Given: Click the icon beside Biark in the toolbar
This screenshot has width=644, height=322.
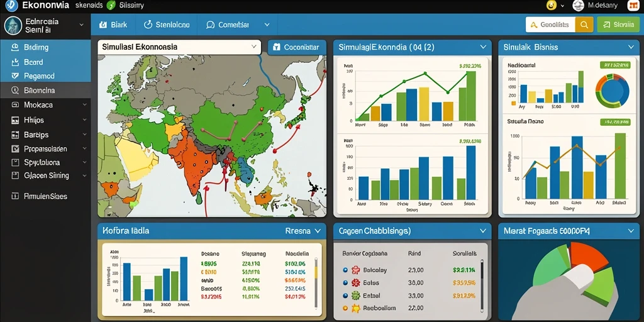Looking at the screenshot, I should [103, 25].
